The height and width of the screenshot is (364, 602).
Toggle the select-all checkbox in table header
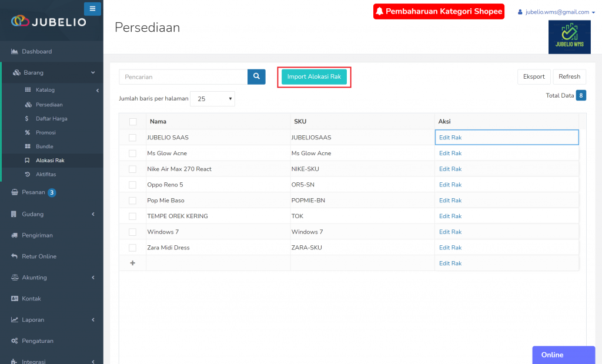pos(133,122)
